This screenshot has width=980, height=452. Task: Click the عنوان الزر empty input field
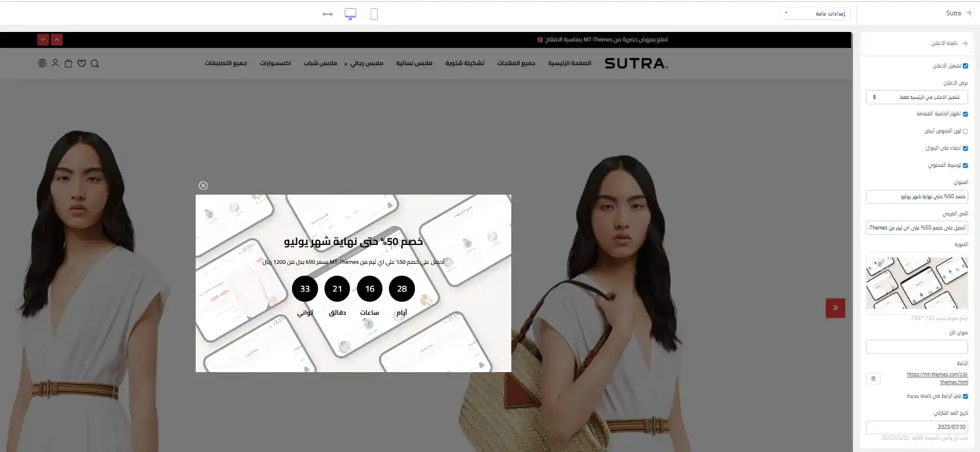tap(916, 347)
